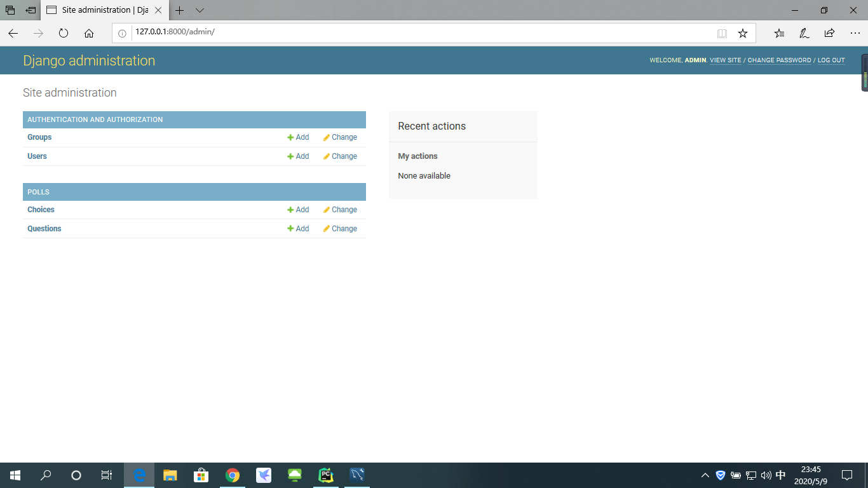This screenshot has height=488, width=868.
Task: Change existing Users
Action: pos(340,156)
